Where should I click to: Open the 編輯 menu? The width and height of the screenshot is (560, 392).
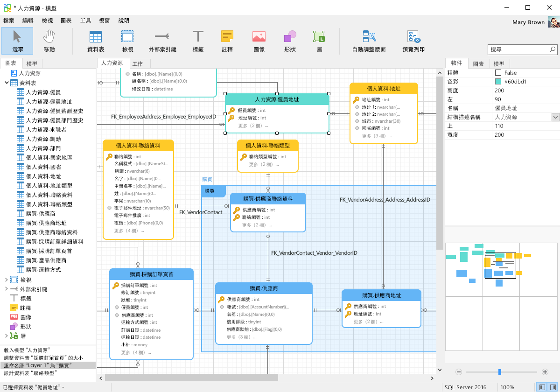pyautogui.click(x=28, y=21)
